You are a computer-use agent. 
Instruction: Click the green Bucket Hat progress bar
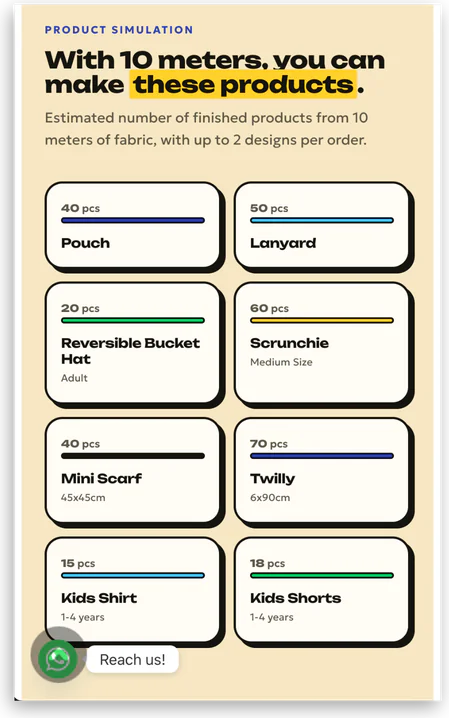[133, 321]
